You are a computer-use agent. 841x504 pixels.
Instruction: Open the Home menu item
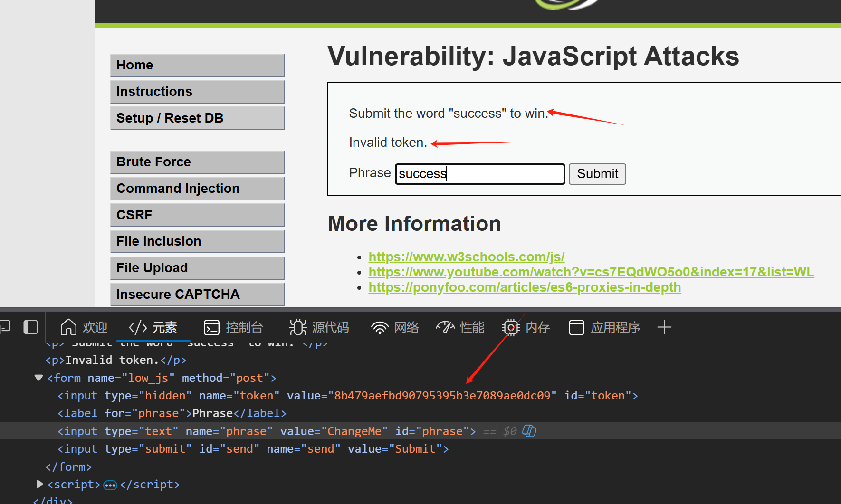click(197, 65)
